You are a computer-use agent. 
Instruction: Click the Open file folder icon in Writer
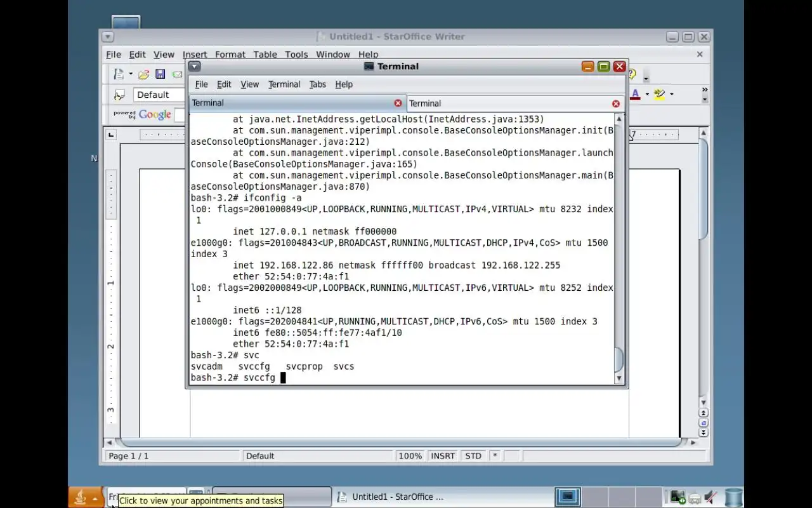(x=144, y=74)
